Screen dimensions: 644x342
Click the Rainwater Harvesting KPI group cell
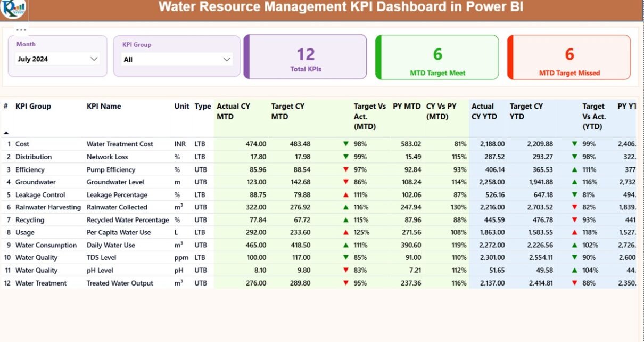tap(48, 207)
